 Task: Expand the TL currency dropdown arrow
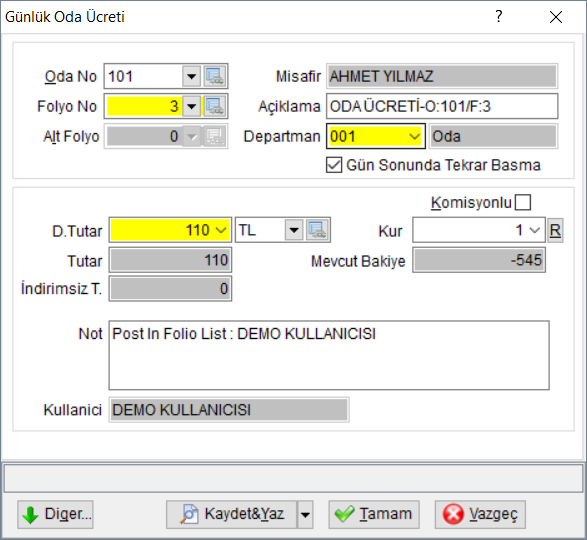(294, 230)
